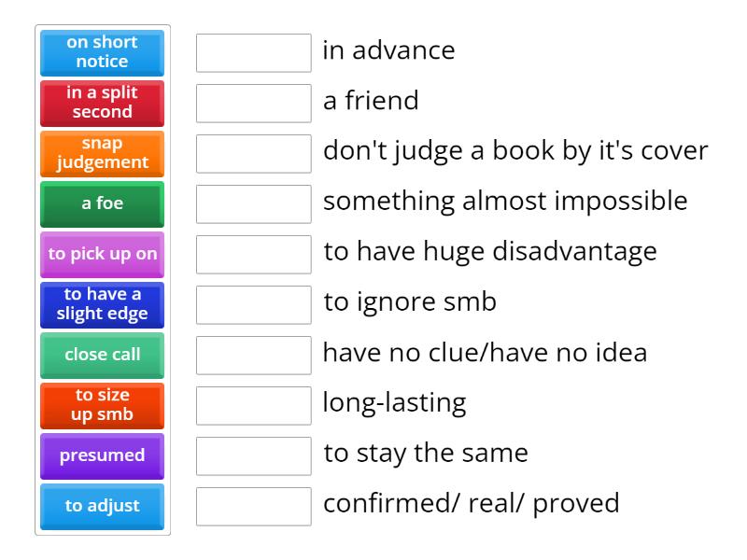Click answer box beside 'in advance'
The width and height of the screenshot is (747, 560).
253,53
